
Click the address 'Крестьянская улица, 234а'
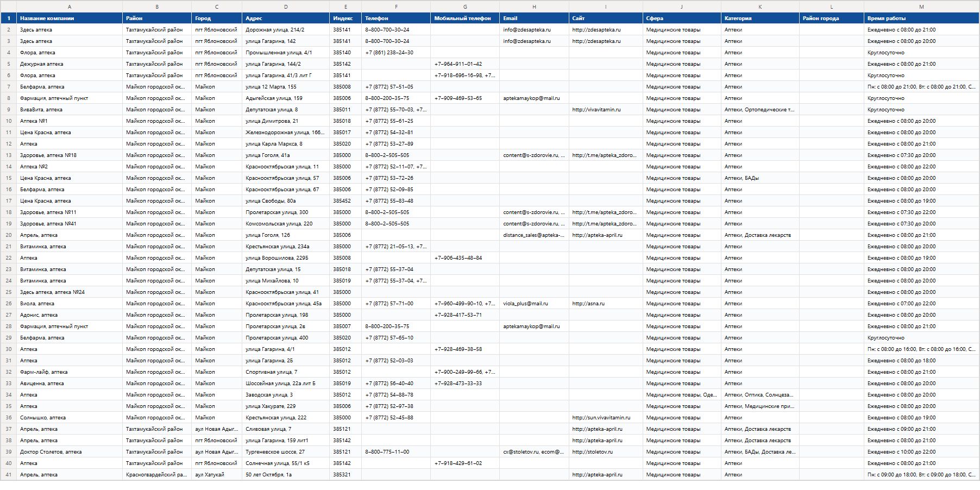click(286, 246)
